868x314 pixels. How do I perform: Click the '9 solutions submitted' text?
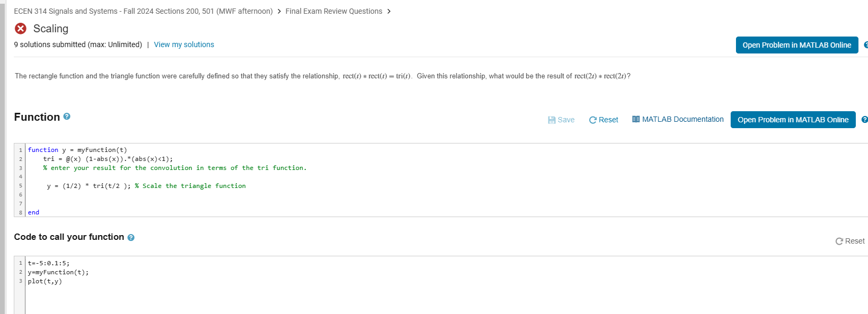pyautogui.click(x=78, y=44)
